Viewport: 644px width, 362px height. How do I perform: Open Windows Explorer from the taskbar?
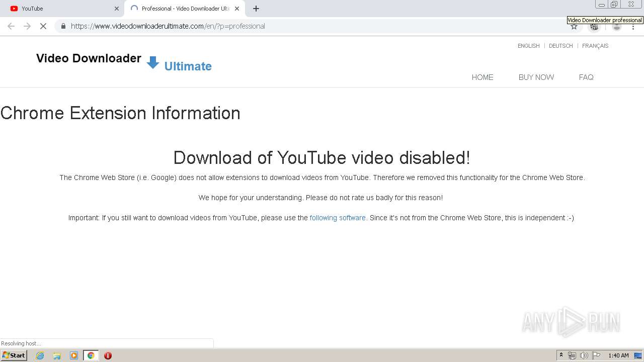point(57,355)
